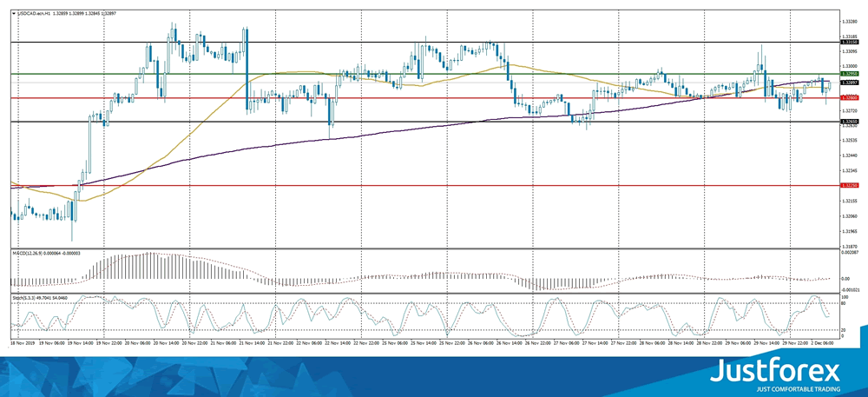Click the triangle before USDCAD.ecn,H1

coord(14,11)
